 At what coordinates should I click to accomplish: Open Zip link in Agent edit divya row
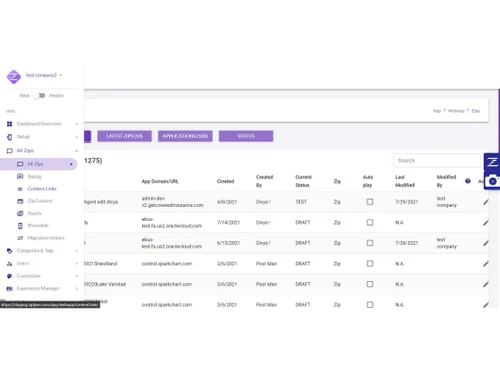pyautogui.click(x=337, y=202)
